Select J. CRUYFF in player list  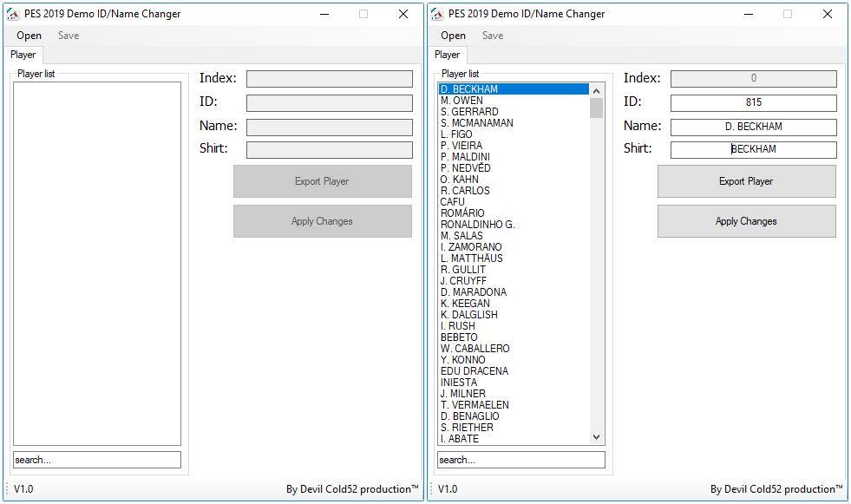coord(514,281)
